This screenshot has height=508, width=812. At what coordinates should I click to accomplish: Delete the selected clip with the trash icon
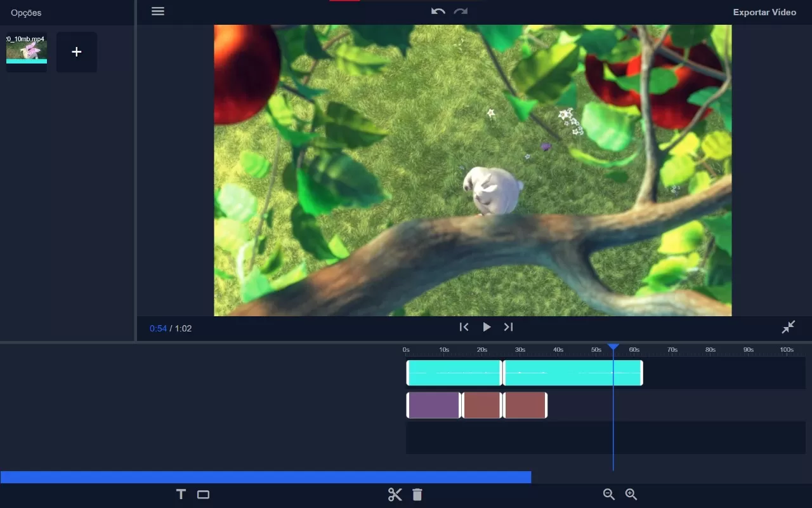[x=417, y=495]
